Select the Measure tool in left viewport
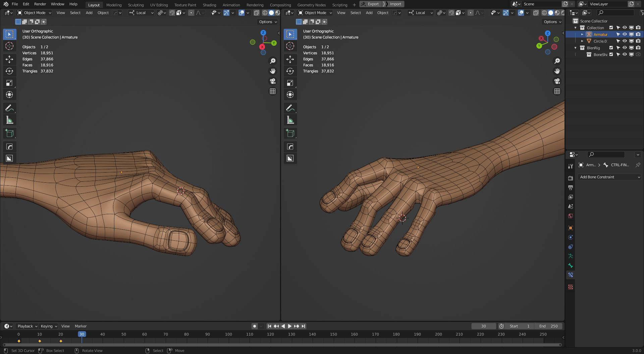644x354 pixels. (9, 120)
